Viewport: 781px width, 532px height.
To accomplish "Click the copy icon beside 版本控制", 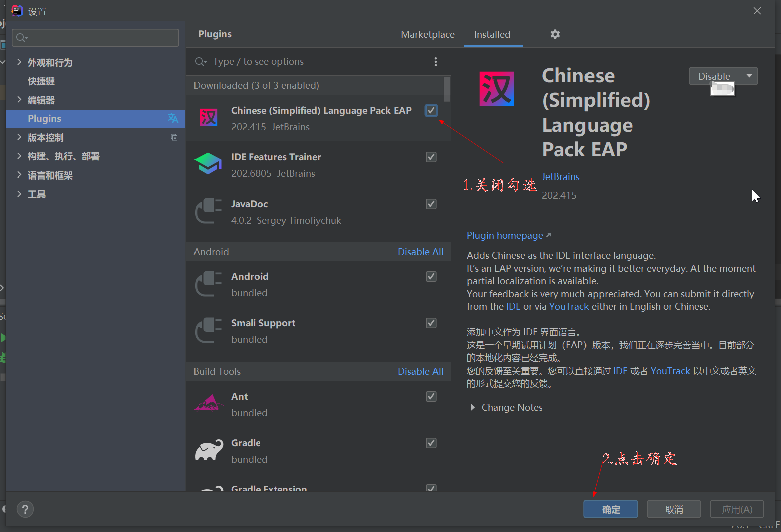I will (174, 137).
